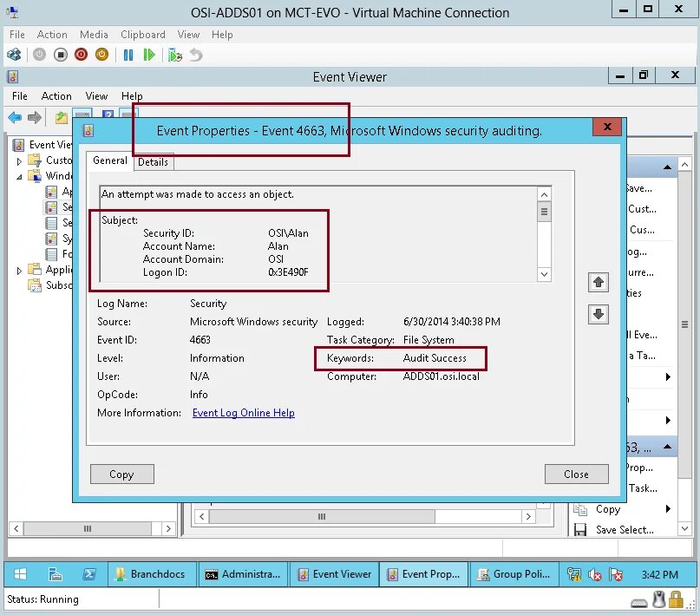Click the Event Viewer back arrow

[15, 117]
